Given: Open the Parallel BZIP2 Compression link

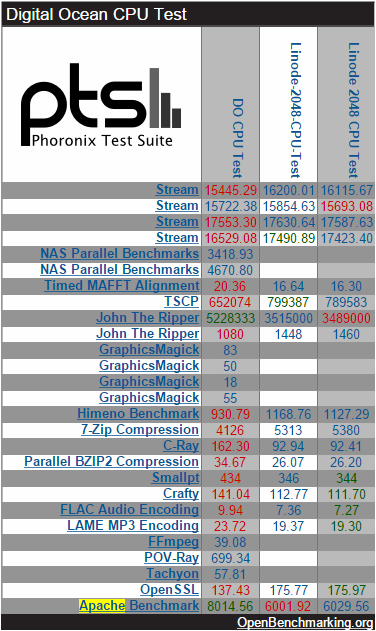Looking at the screenshot, I should tap(112, 462).
